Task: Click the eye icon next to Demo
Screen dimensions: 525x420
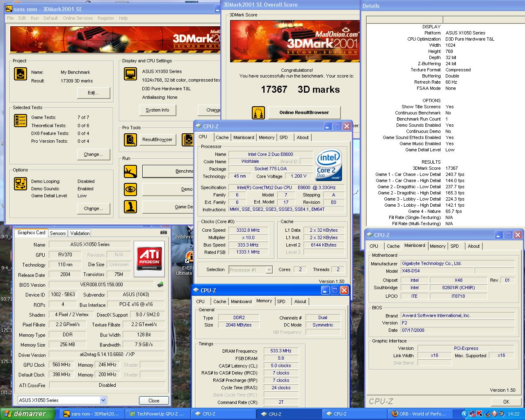Action: pyautogui.click(x=130, y=189)
